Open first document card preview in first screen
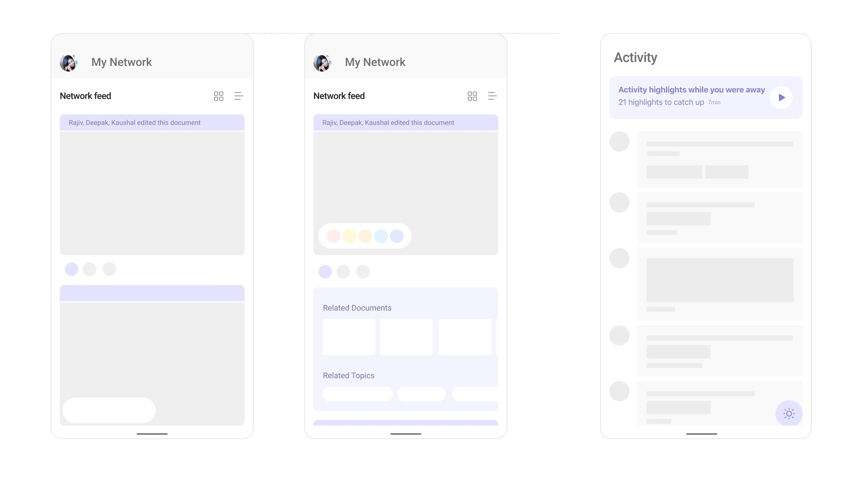 (x=152, y=193)
